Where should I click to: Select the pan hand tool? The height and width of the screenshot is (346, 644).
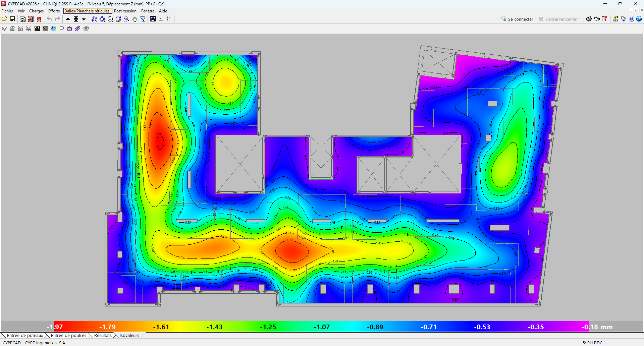click(135, 19)
